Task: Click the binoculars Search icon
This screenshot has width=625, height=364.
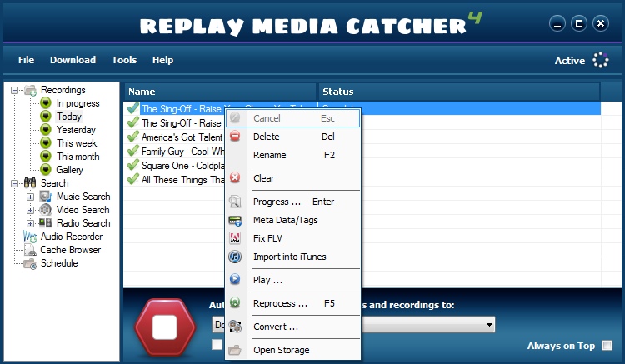Action: point(30,182)
